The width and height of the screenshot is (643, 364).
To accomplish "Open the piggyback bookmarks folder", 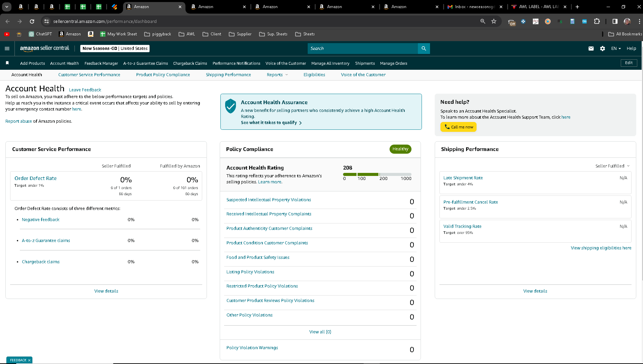I will [x=158, y=34].
